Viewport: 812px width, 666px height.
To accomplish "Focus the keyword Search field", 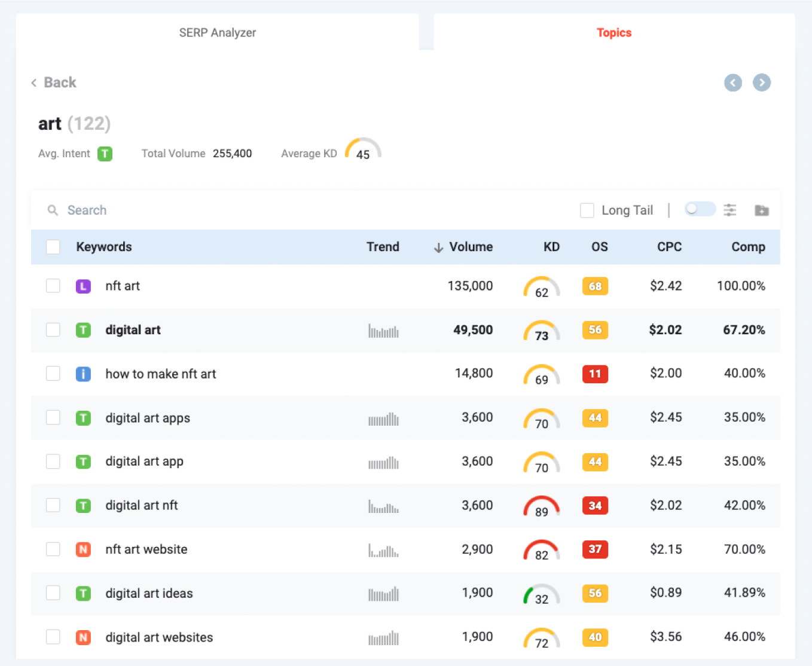I will click(305, 210).
